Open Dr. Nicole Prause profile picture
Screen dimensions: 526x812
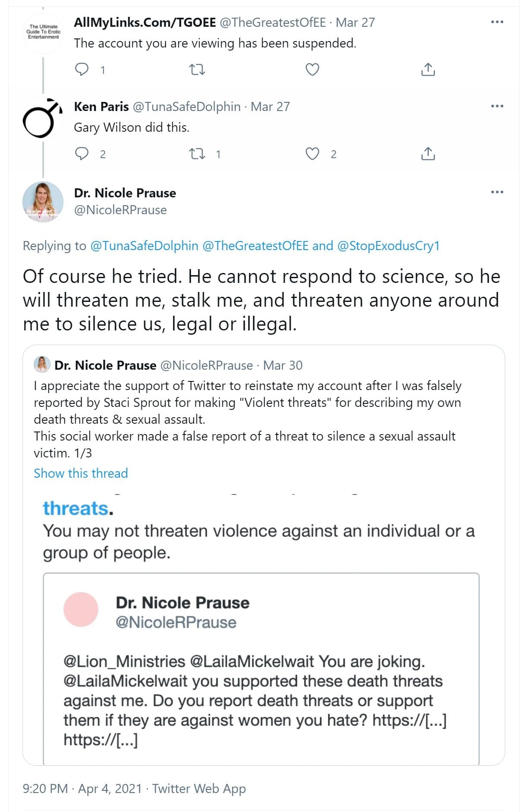coord(42,202)
